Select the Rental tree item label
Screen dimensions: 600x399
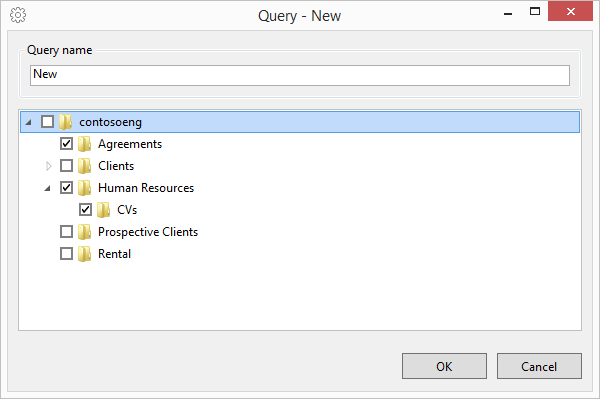coord(114,254)
